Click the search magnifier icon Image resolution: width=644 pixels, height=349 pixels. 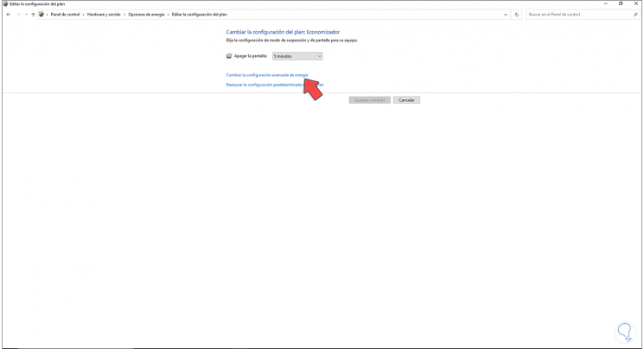[635, 15]
